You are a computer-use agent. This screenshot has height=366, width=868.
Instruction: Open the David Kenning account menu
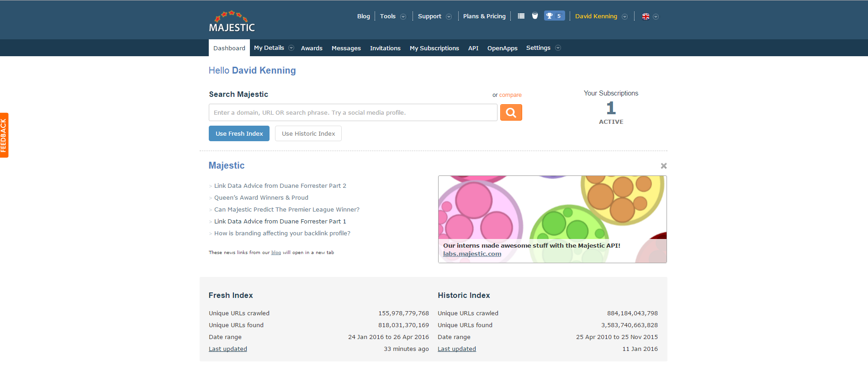click(596, 16)
